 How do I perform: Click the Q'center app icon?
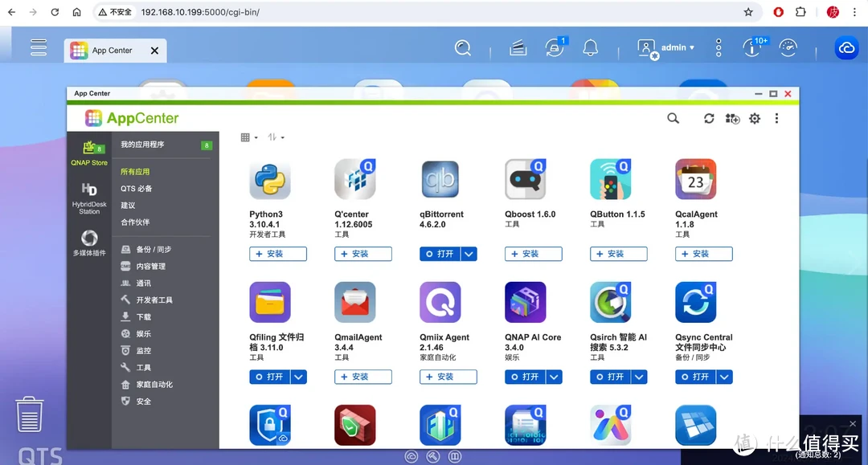pyautogui.click(x=355, y=179)
